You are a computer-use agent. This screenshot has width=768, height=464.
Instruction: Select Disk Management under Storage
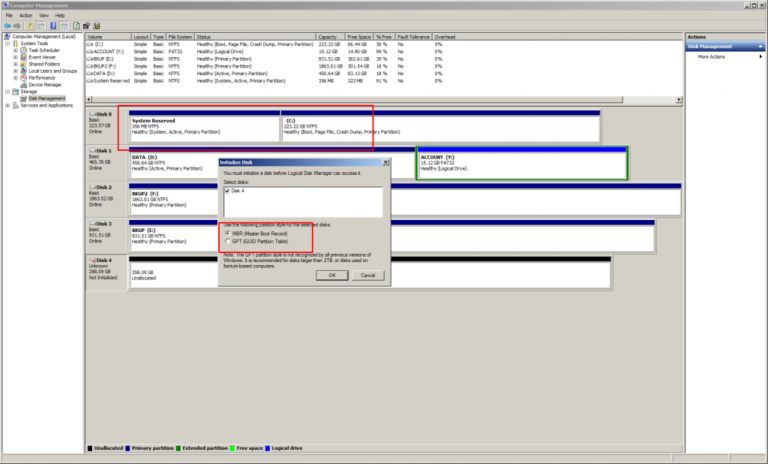click(47, 99)
